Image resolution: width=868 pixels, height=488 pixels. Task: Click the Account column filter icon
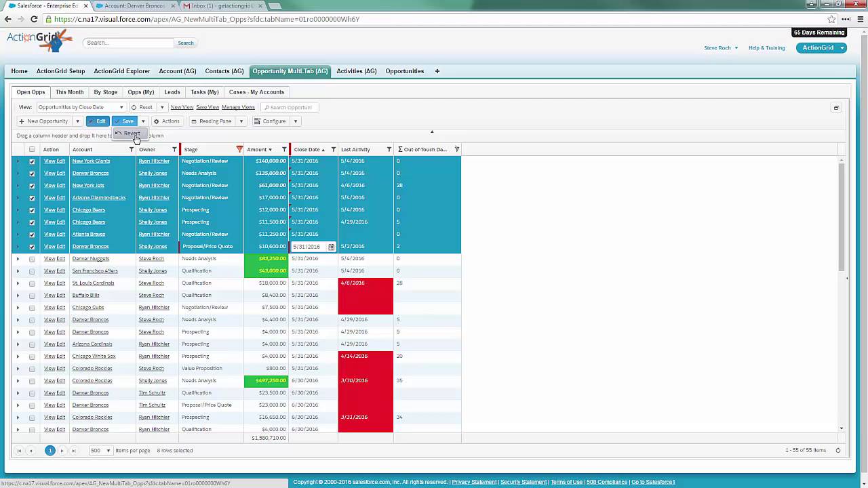pyautogui.click(x=132, y=149)
